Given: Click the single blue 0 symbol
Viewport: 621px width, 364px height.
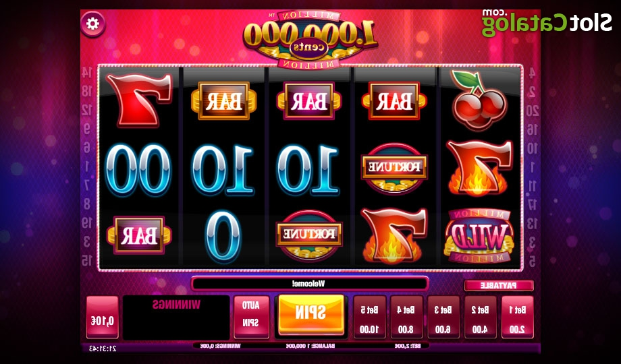Looking at the screenshot, I should coord(223,237).
